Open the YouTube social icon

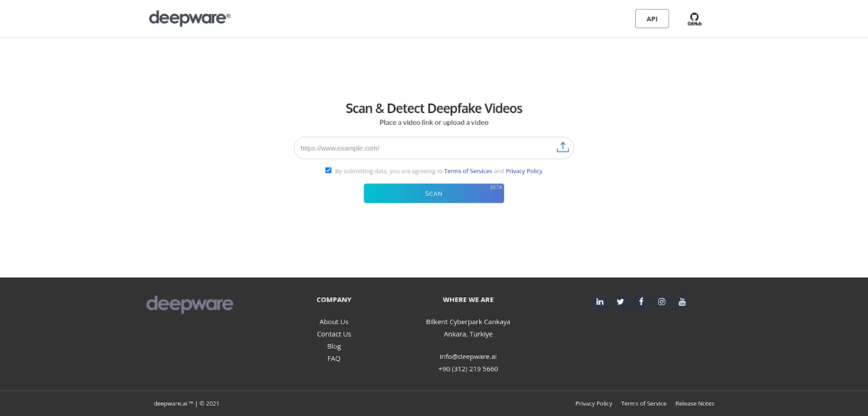[682, 302]
